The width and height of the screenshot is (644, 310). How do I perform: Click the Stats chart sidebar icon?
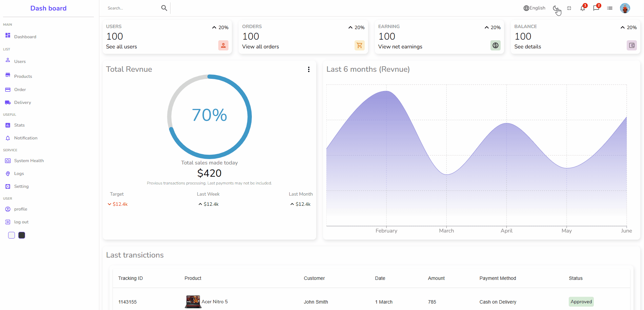click(8, 125)
